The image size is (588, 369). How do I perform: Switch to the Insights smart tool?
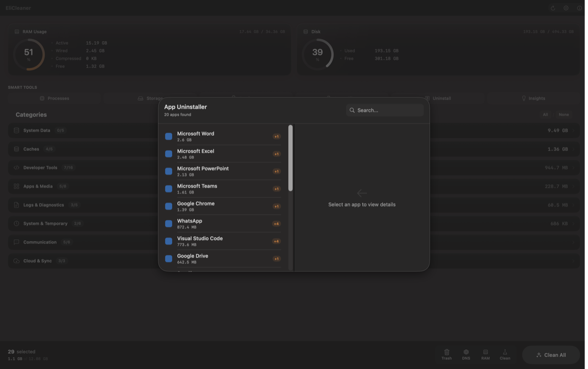tap(533, 98)
